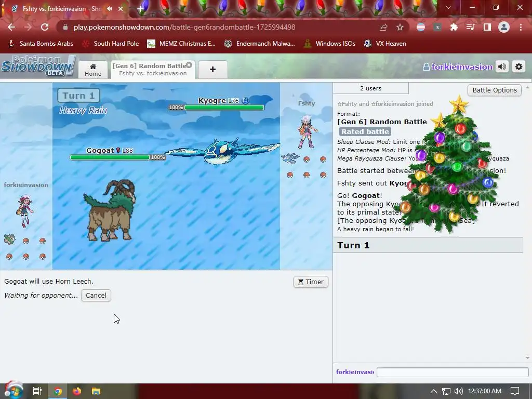Image resolution: width=532 pixels, height=399 pixels.
Task: Mute the tab via its speaker icon
Action: [109, 9]
